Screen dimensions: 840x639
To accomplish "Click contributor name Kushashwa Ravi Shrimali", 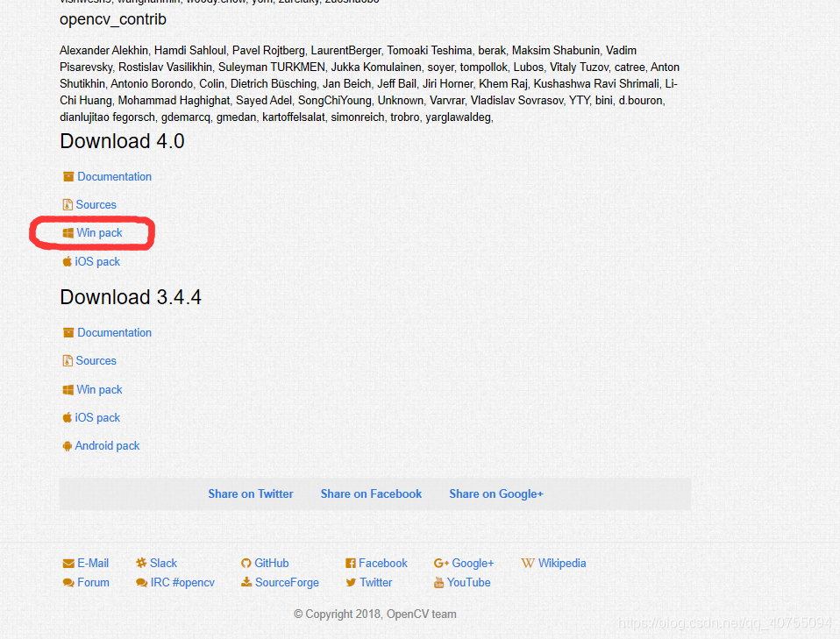I will (x=596, y=84).
